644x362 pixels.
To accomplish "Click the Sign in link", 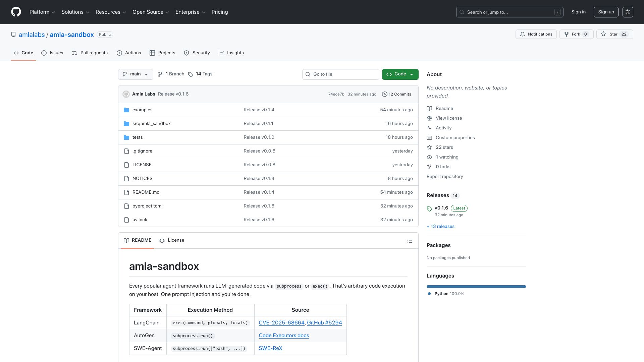I will pyautogui.click(x=579, y=12).
